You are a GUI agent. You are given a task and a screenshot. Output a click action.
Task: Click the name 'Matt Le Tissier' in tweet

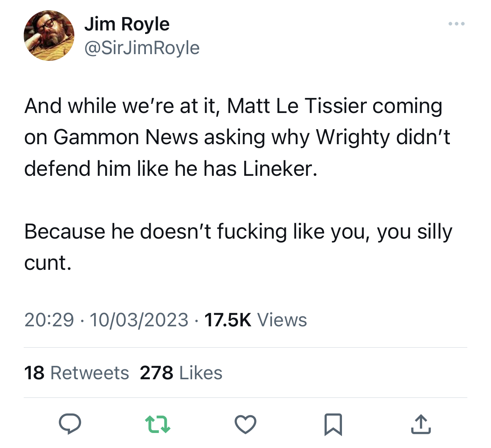(297, 106)
